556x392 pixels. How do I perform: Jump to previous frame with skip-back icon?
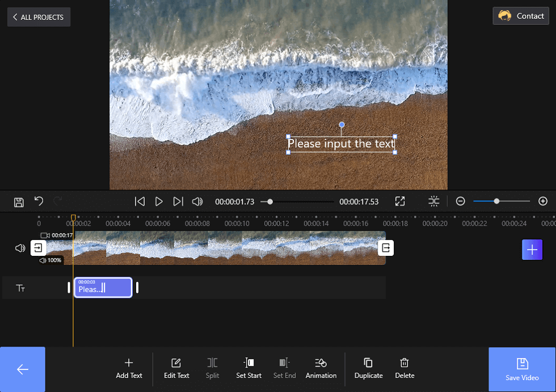(x=140, y=201)
